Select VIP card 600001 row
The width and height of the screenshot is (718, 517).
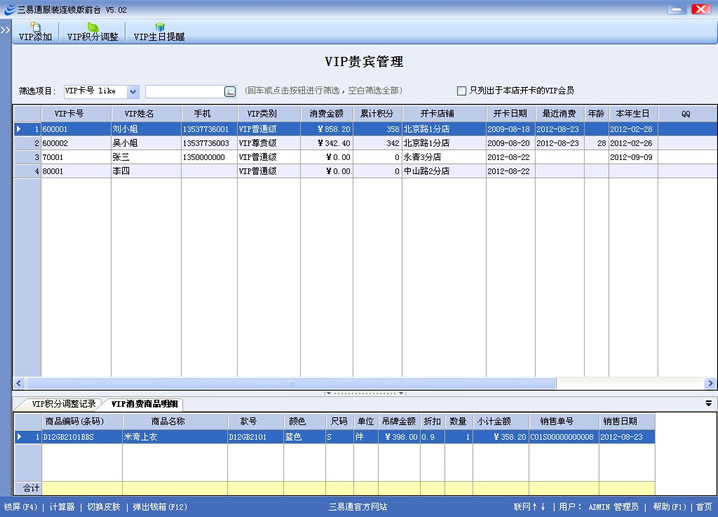pos(365,129)
